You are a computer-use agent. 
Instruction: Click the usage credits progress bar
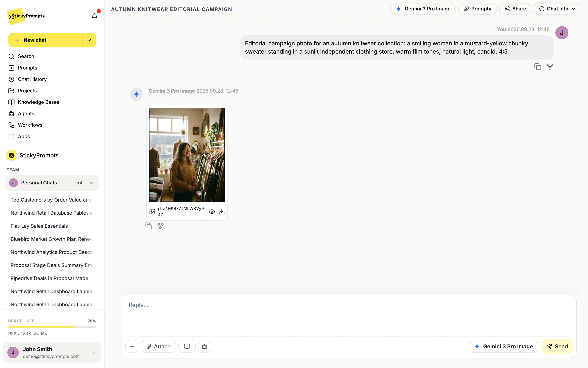click(52, 327)
